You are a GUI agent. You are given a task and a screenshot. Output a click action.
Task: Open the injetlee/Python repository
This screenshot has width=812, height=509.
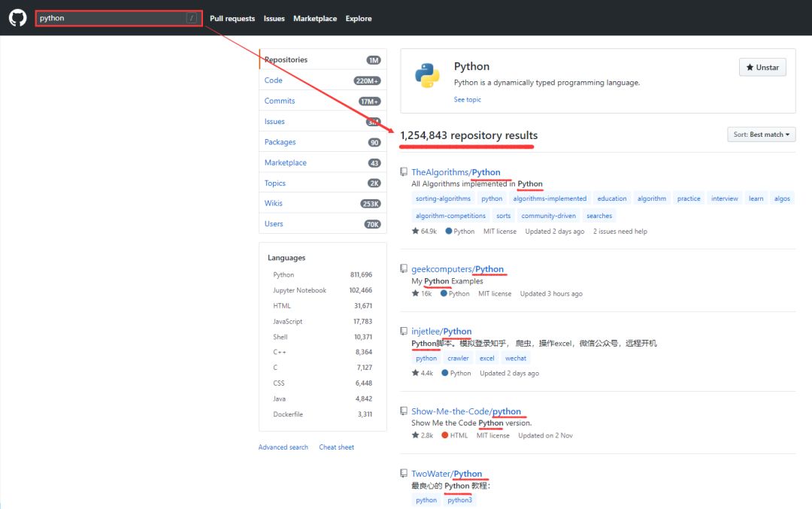(441, 331)
